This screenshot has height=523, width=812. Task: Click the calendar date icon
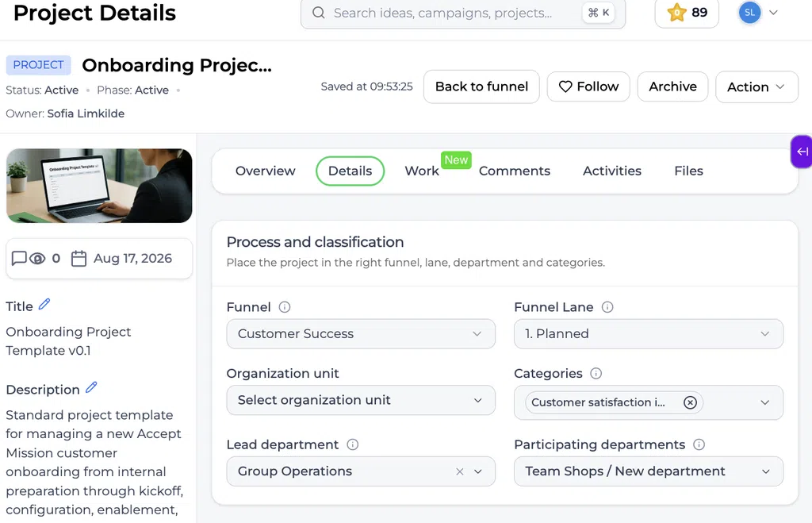coord(79,258)
